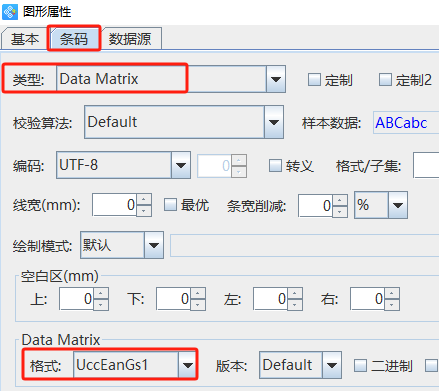
Task: Enable the 定制 checkbox
Action: click(314, 80)
